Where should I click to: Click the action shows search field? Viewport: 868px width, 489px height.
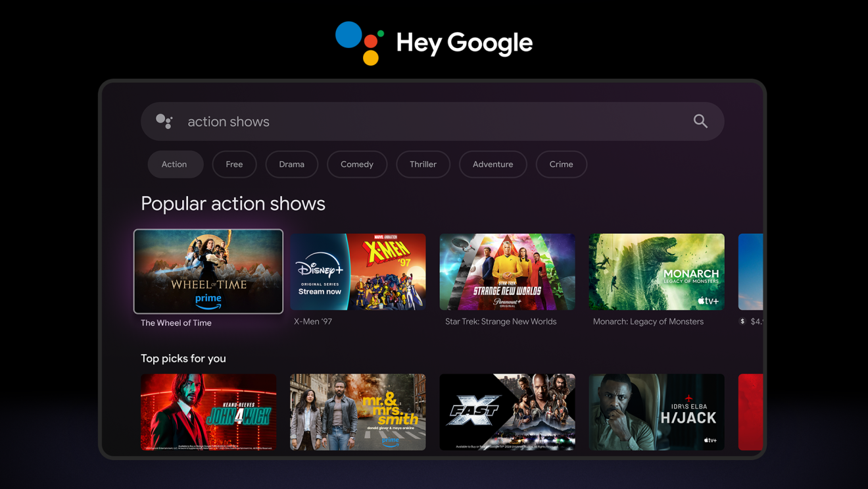(433, 121)
